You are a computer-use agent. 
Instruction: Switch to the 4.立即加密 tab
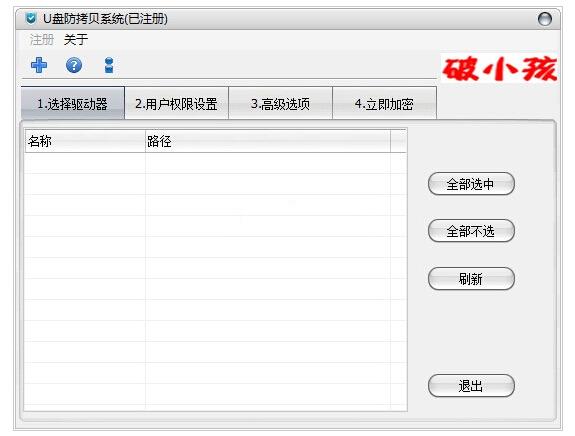pos(384,104)
